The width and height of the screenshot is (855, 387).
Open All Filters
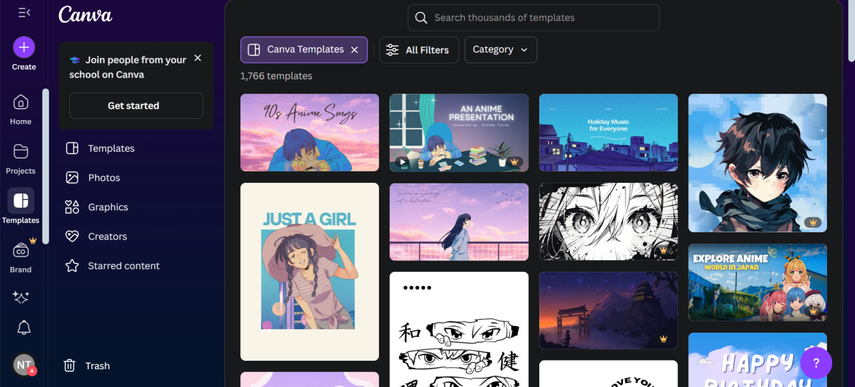click(419, 50)
